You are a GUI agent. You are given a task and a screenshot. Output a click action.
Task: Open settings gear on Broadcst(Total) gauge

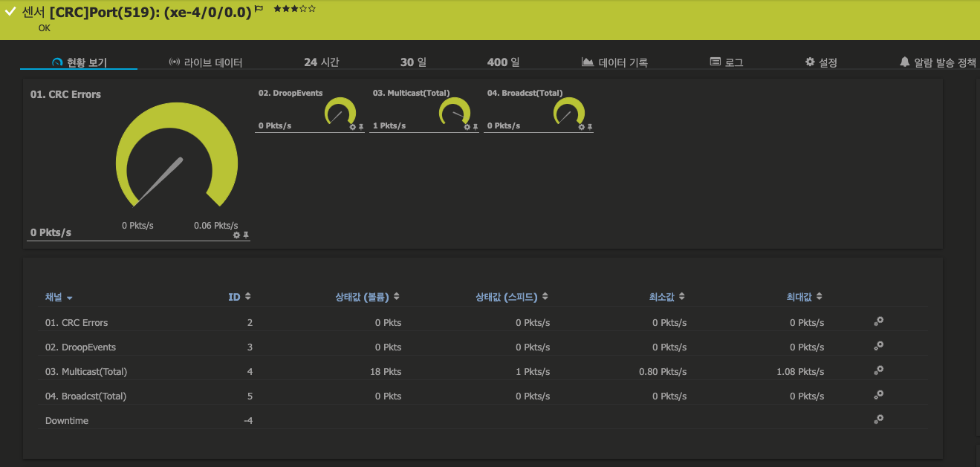(582, 127)
